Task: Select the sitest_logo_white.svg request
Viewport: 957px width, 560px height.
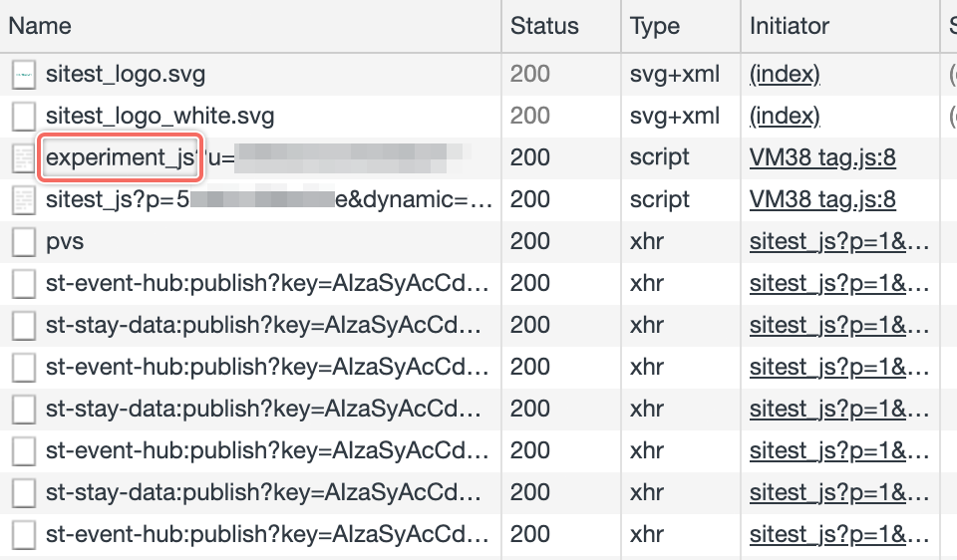Action: [159, 117]
